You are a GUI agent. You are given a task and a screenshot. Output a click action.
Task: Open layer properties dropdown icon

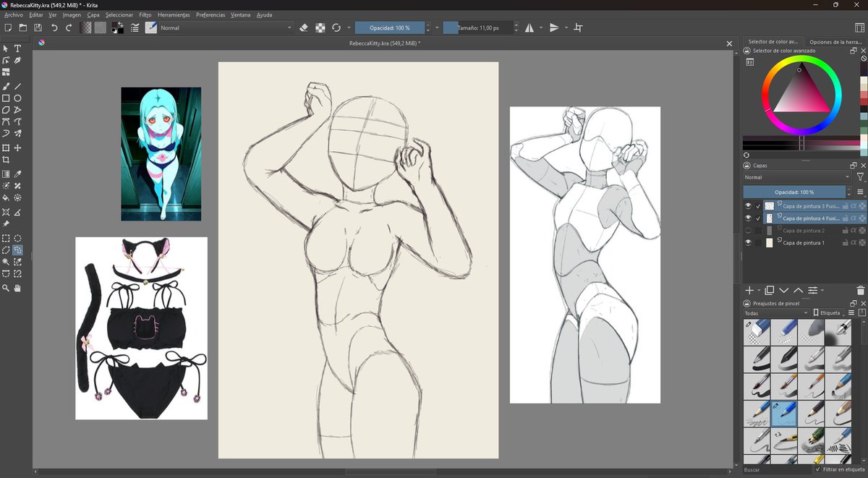click(x=815, y=290)
